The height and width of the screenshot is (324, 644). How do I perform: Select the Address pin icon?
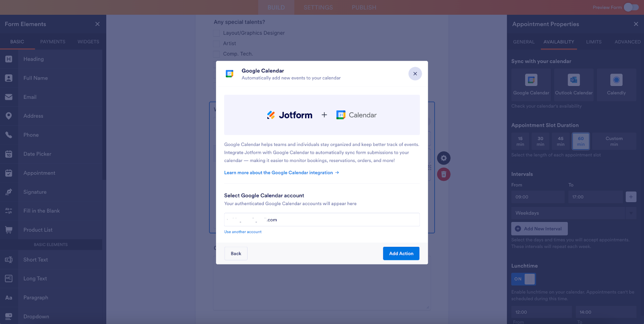[9, 116]
